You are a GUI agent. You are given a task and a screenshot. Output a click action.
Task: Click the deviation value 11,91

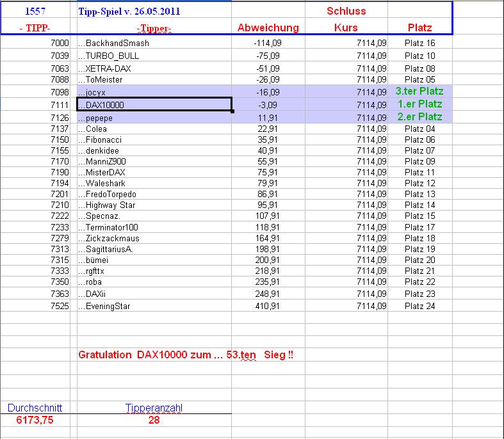click(268, 118)
